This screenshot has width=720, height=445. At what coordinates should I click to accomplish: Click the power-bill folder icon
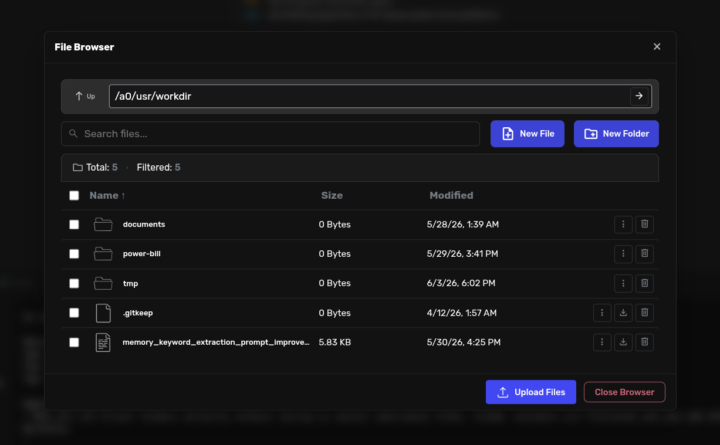click(103, 253)
